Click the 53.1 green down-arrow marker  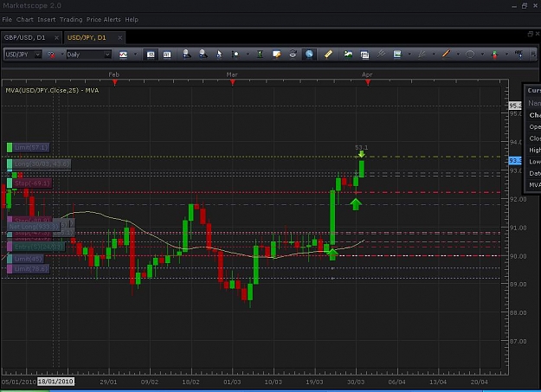click(361, 154)
